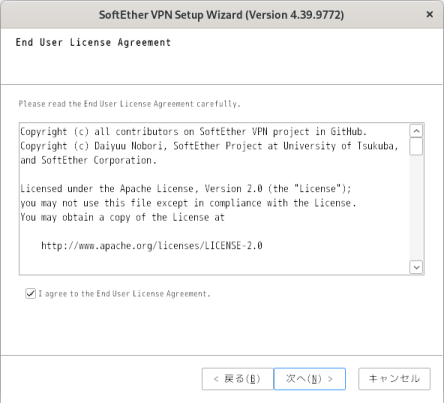Click the apache.org LICENSE-2.0 URL line
Image resolution: width=444 pixels, height=403 pixels.
pyautogui.click(x=152, y=246)
